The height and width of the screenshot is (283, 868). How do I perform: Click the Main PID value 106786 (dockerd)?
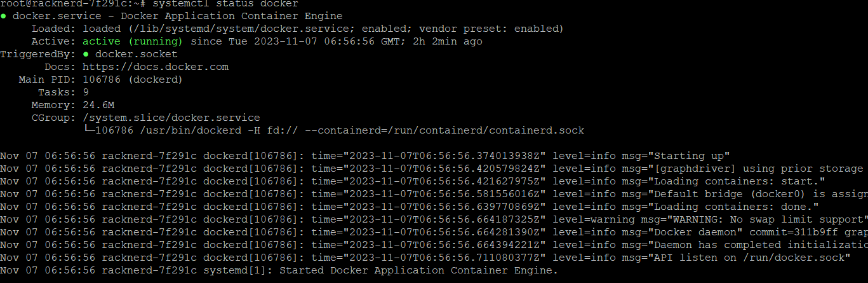pos(133,79)
